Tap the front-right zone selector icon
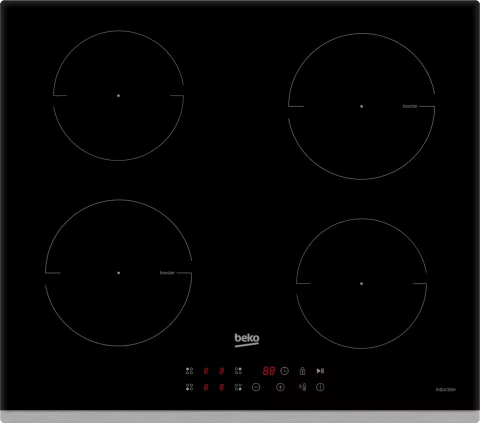This screenshot has width=480, height=423. point(238,387)
